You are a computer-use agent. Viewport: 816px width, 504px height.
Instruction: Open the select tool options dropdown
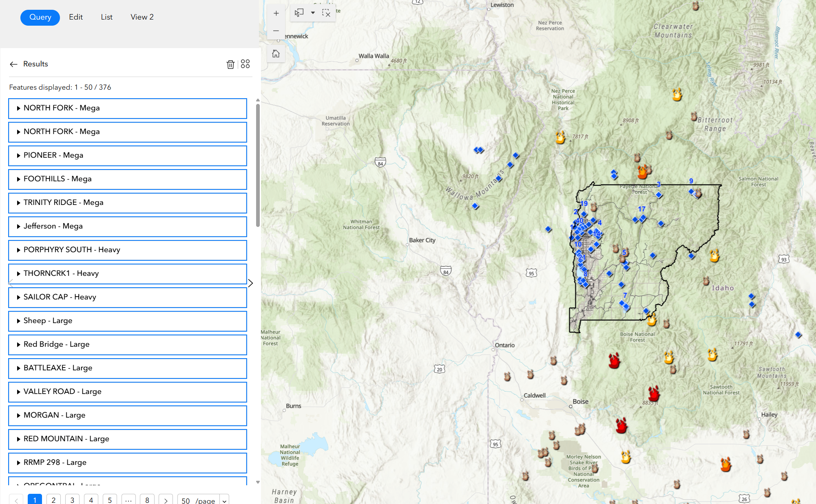point(313,13)
